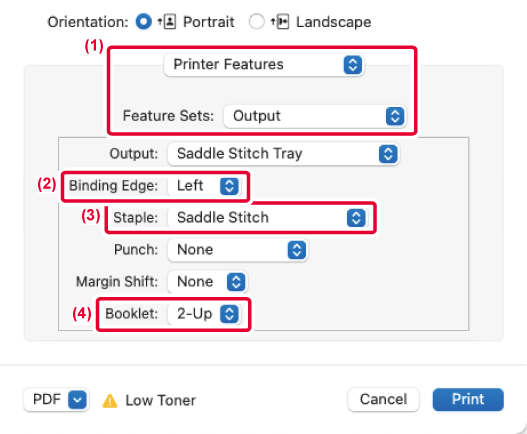Select the Portrait orientation radio button
Screen dimensions: 527x434
pyautogui.click(x=144, y=22)
